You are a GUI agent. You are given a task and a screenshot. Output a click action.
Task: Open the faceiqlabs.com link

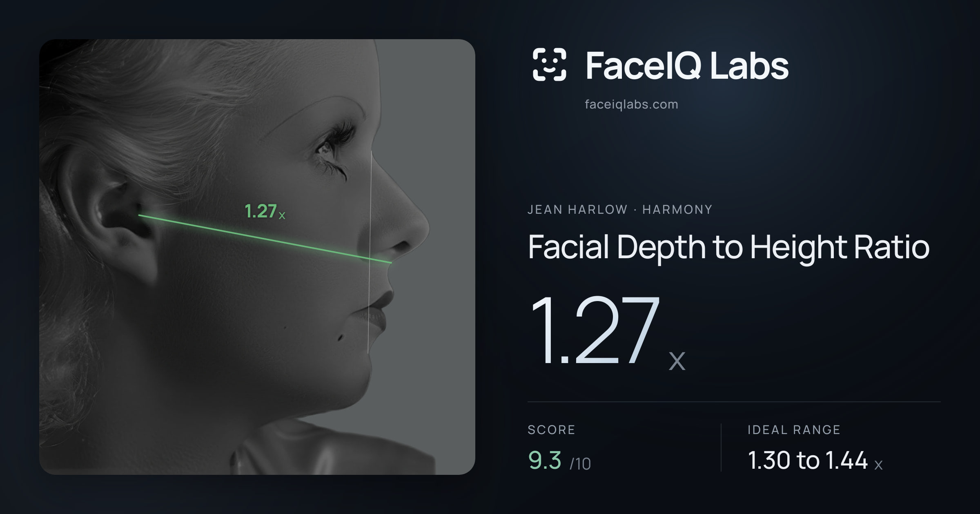coord(631,104)
